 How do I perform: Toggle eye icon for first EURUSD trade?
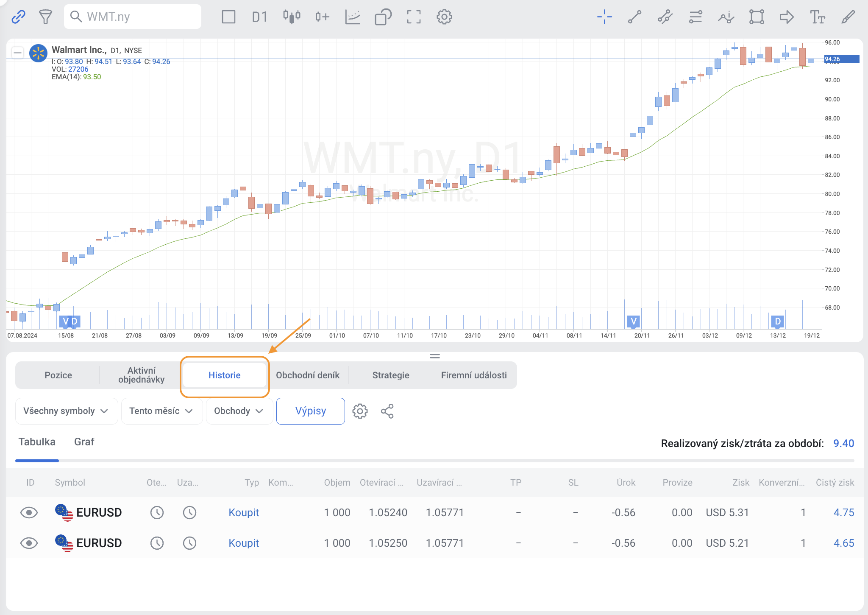click(29, 512)
